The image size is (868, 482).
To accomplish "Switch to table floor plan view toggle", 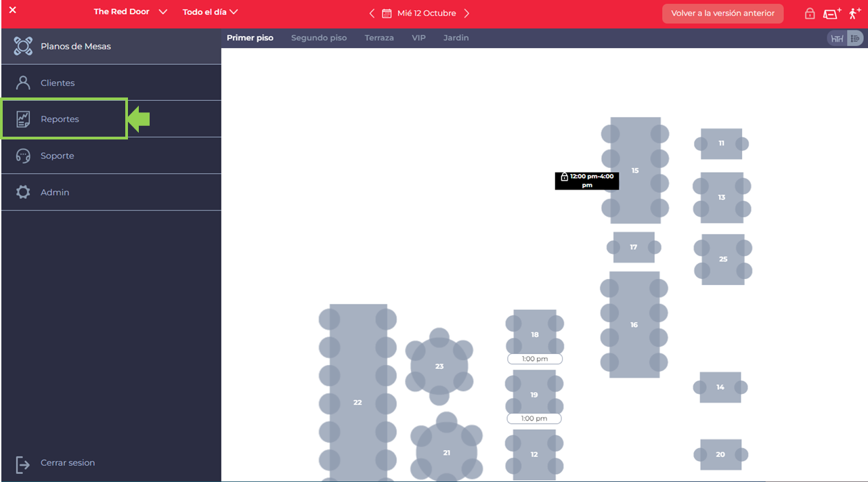I will (x=838, y=39).
